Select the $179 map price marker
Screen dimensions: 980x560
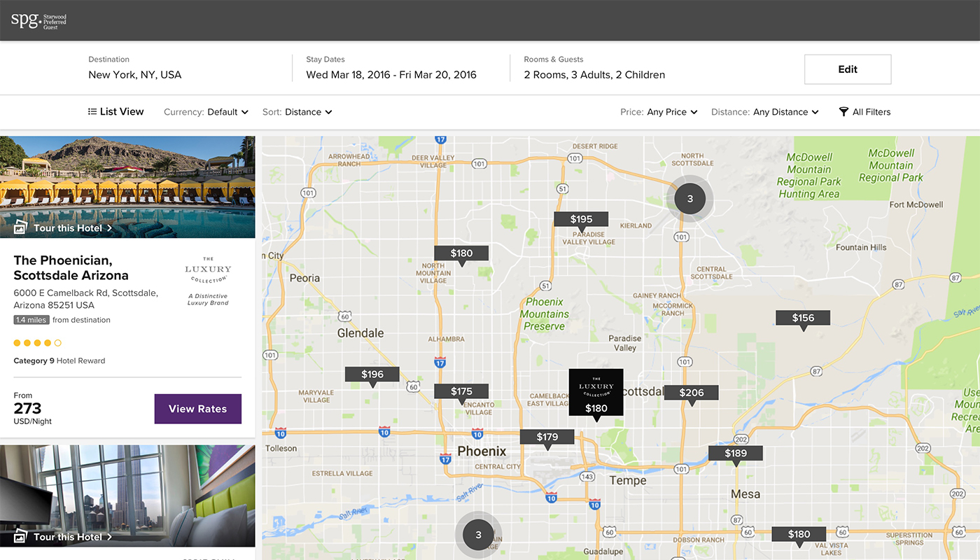point(547,437)
